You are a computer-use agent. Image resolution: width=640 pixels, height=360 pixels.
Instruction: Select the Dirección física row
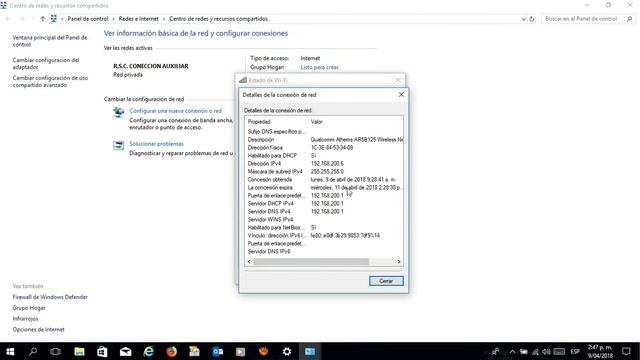point(324,148)
